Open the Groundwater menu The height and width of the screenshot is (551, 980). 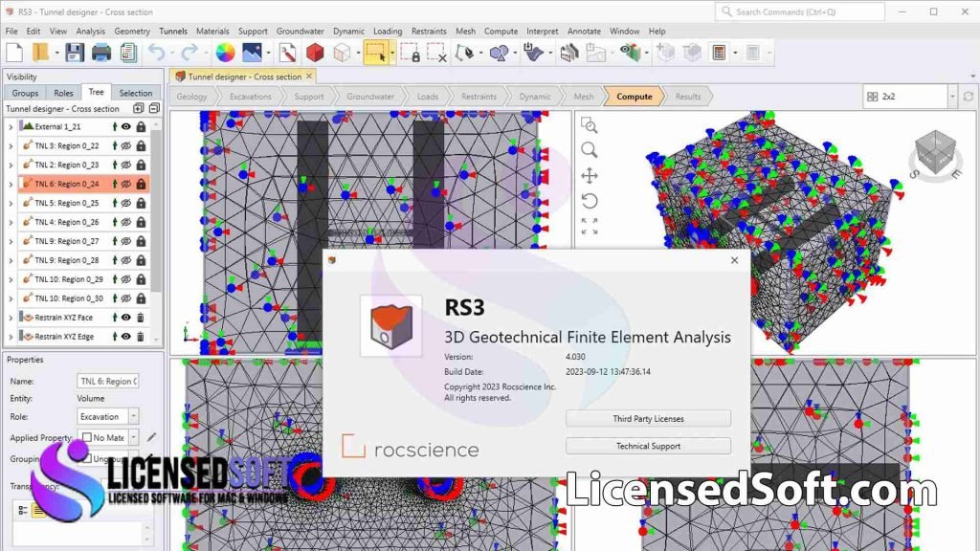click(300, 31)
